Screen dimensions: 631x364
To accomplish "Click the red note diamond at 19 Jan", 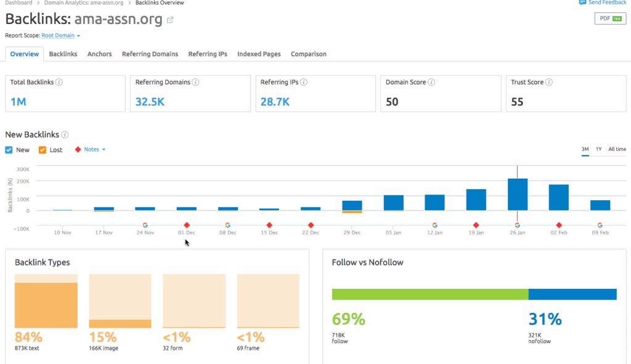I will 476,225.
